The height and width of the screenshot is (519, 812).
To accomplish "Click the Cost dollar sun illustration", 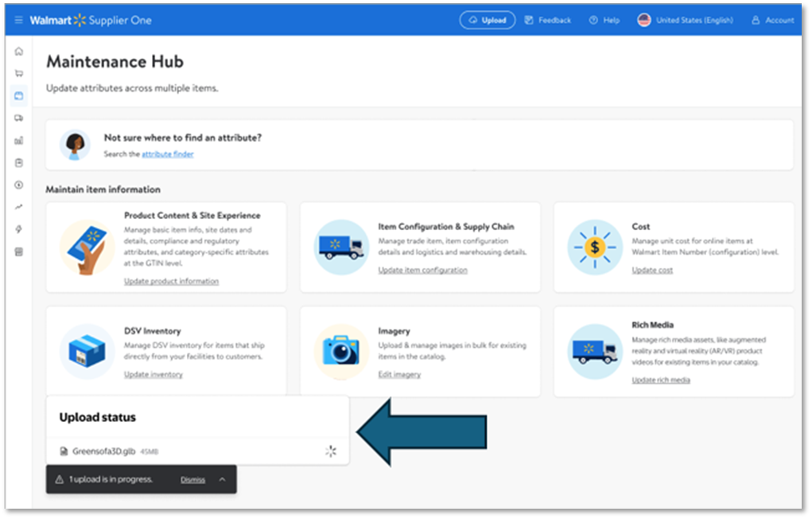I will coord(595,248).
